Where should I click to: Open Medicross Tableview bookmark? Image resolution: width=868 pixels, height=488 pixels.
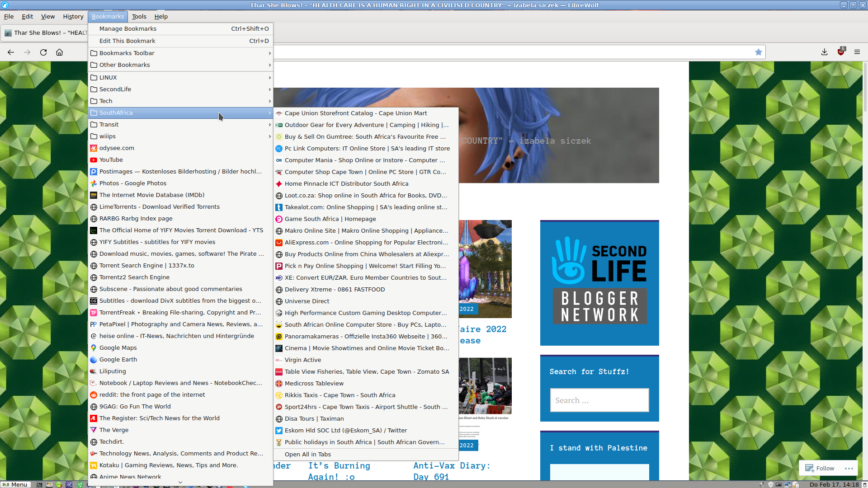[x=366, y=384]
